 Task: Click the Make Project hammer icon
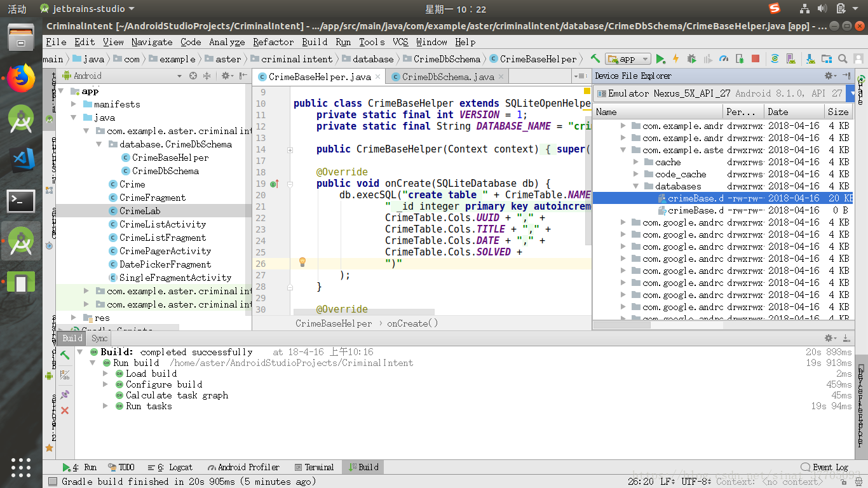tap(595, 58)
